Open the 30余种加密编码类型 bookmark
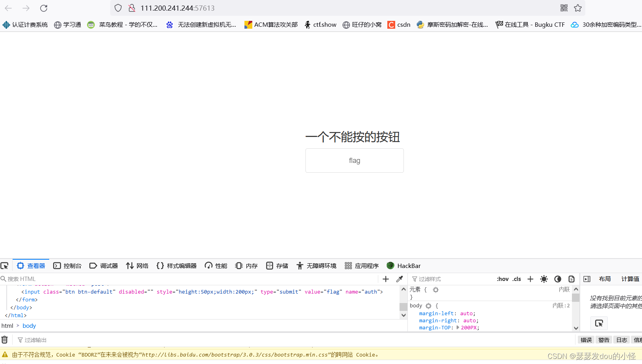642x364 pixels. [606, 24]
